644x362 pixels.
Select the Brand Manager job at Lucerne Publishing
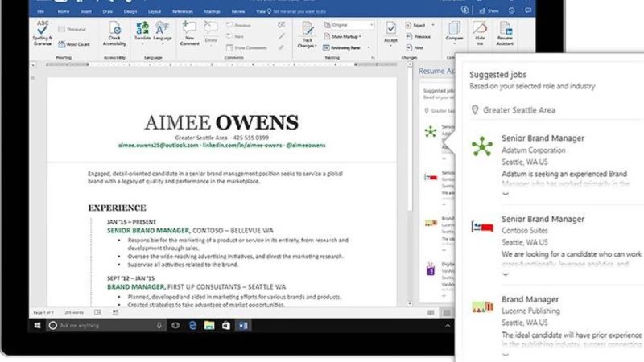pyautogui.click(x=530, y=299)
